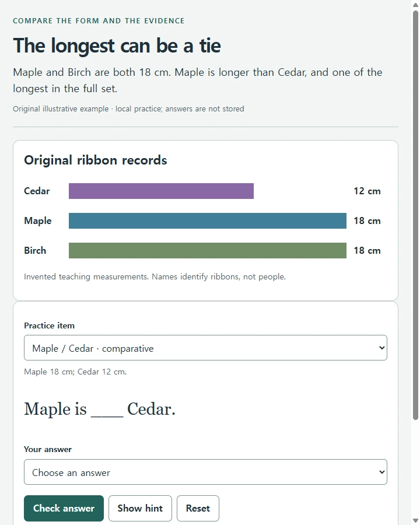Click the Maple is ____ Cedar sentence

pos(100,409)
